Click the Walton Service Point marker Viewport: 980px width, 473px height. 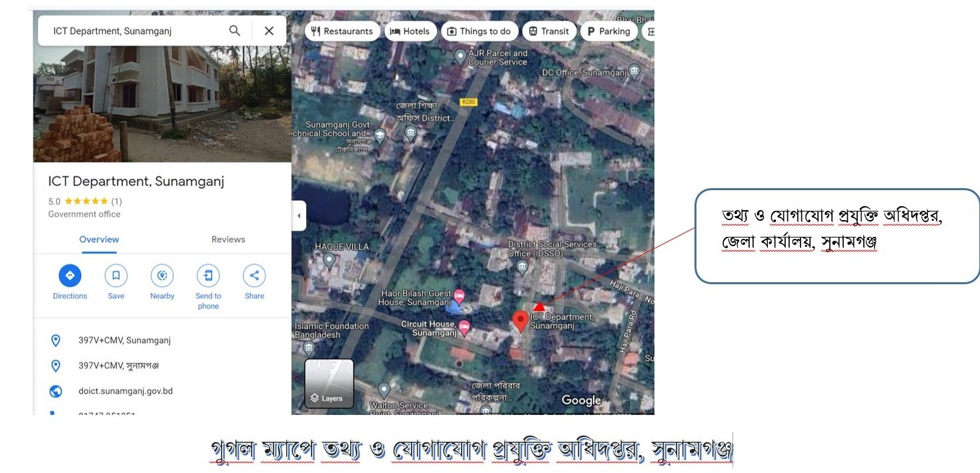coord(384,390)
